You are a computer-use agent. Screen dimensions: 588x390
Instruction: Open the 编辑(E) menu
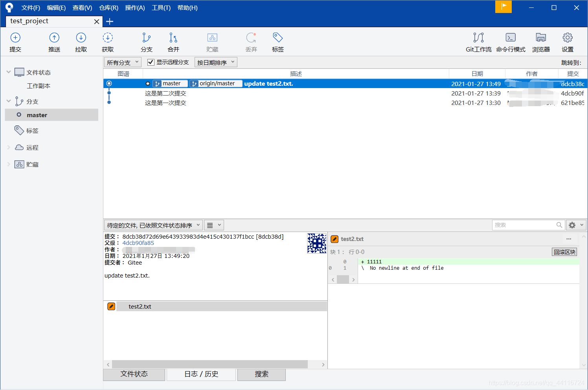pos(56,8)
